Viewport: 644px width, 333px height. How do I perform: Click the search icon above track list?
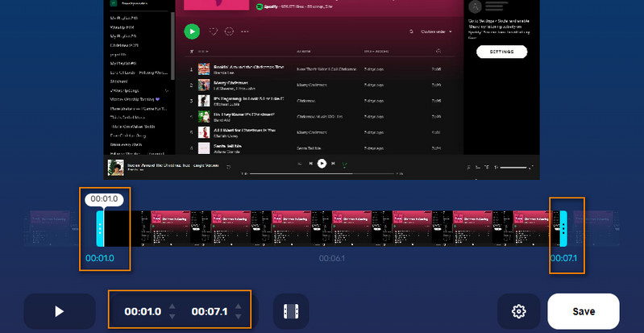coord(409,31)
